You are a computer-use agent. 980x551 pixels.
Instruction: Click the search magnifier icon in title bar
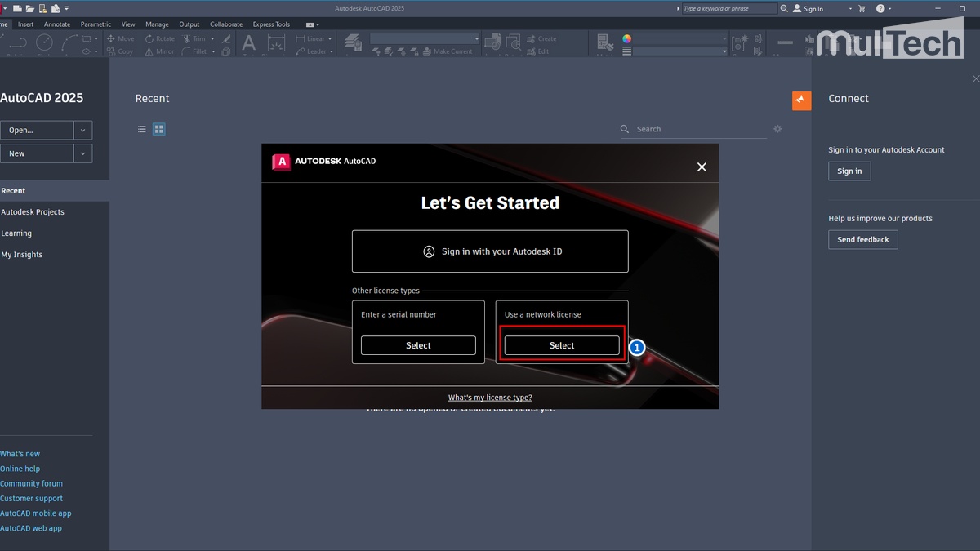(784, 8)
